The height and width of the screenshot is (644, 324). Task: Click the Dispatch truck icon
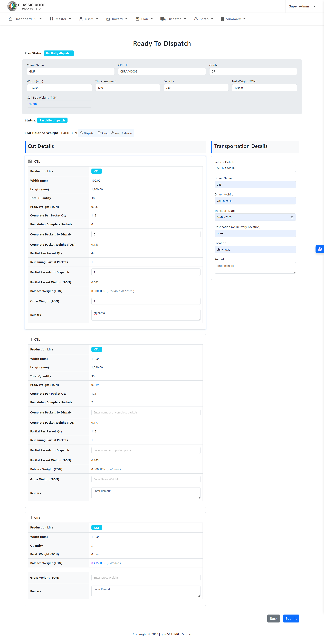tap(163, 19)
